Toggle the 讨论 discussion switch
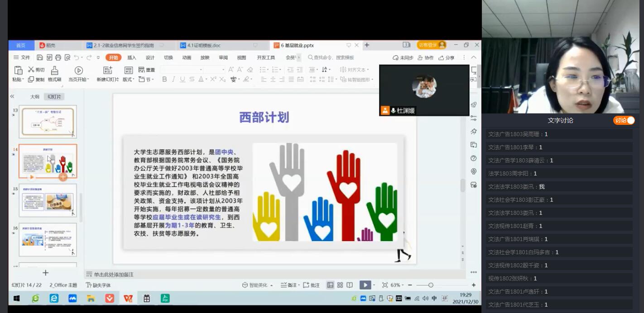Screen dimensions: 644x313 [624, 120]
